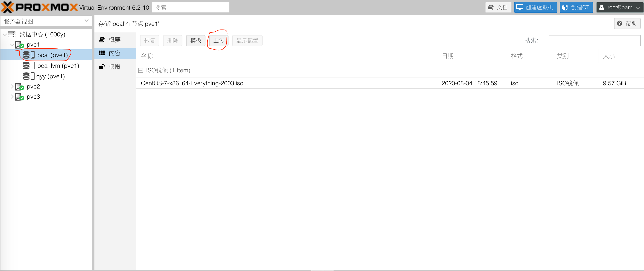Image resolution: width=644 pixels, height=271 pixels.
Task: Click the user icon beside root@pam
Action: point(602,8)
